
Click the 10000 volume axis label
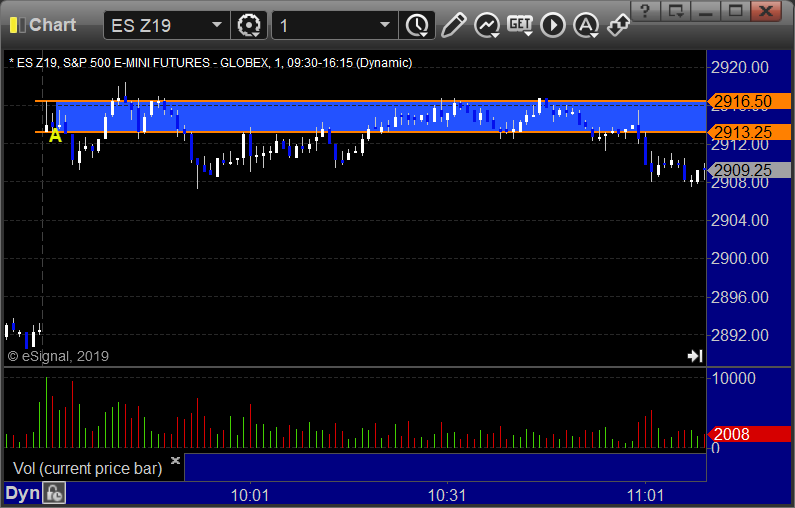click(734, 378)
